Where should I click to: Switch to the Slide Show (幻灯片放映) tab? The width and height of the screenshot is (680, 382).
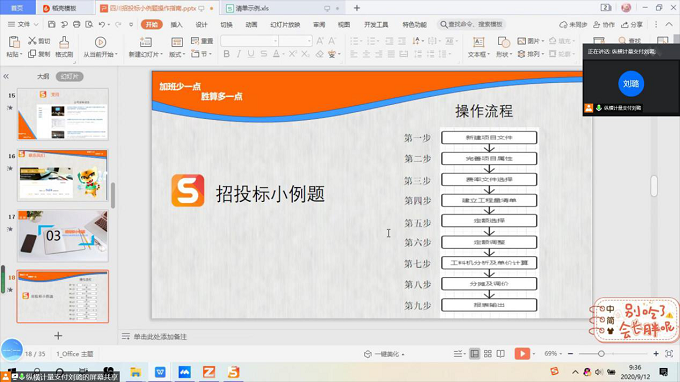pyautogui.click(x=285, y=24)
